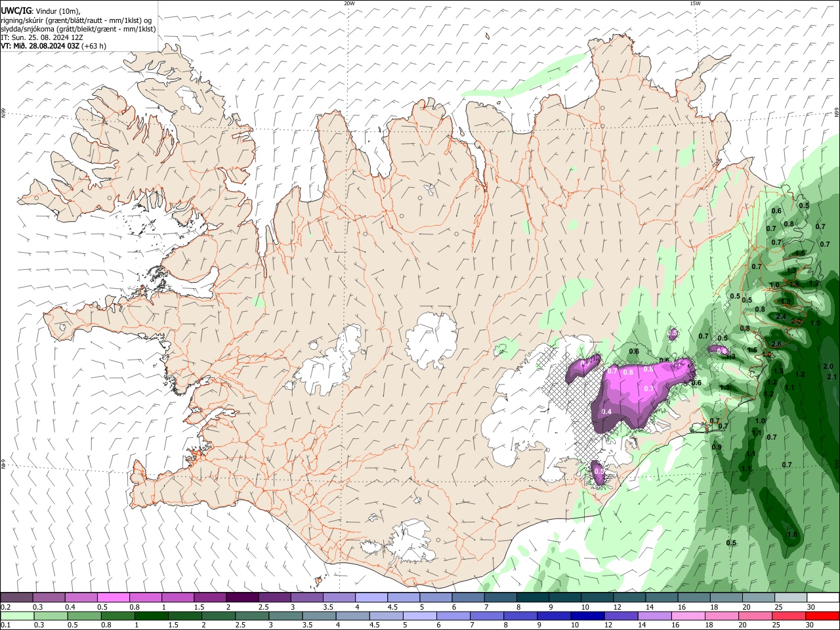Click the 'UWC/IG' title label
Image resolution: width=840 pixels, height=630 pixels.
pyautogui.click(x=15, y=10)
